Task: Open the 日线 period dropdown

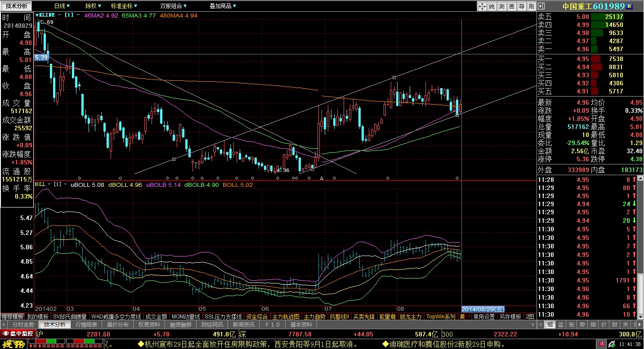Action: pyautogui.click(x=62, y=6)
